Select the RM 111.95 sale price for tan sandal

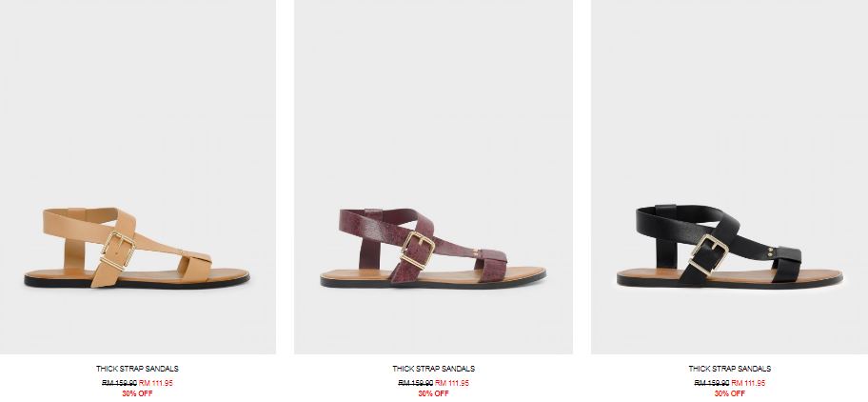click(155, 383)
